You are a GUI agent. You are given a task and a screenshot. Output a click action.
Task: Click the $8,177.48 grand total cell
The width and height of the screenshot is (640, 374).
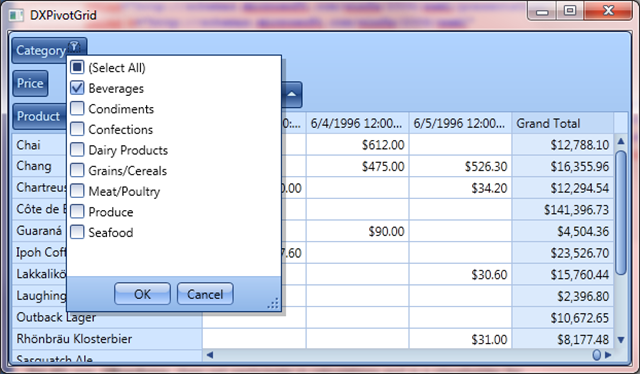coord(563,339)
